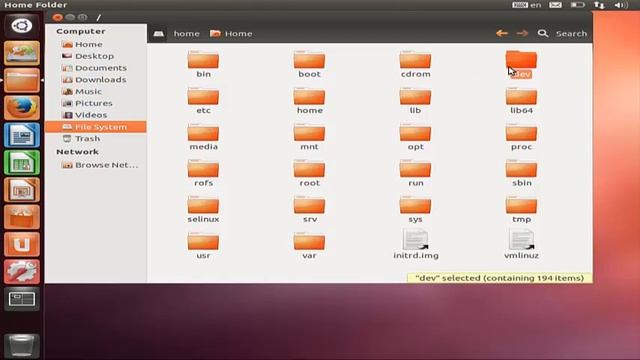Launch Firefox from the launcher
Image resolution: width=640 pixels, height=360 pixels.
click(x=22, y=108)
